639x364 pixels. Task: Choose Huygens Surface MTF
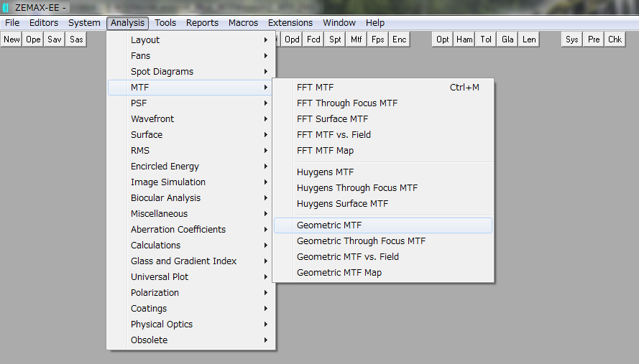coord(383,204)
